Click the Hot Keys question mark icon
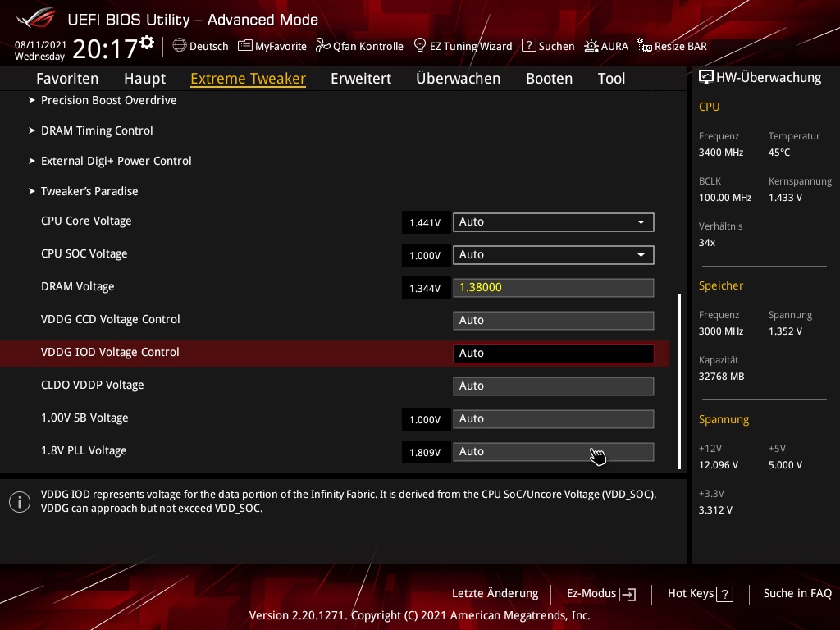The height and width of the screenshot is (630, 840). [x=725, y=594]
